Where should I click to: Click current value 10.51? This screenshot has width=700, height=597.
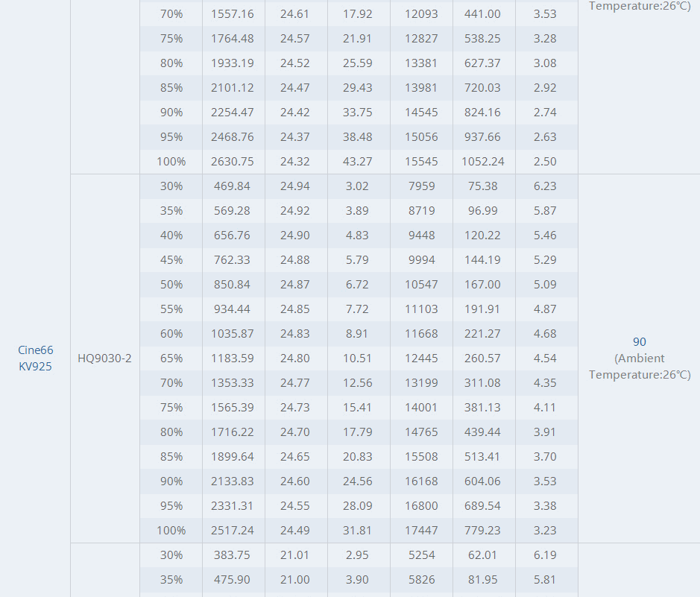point(358,358)
